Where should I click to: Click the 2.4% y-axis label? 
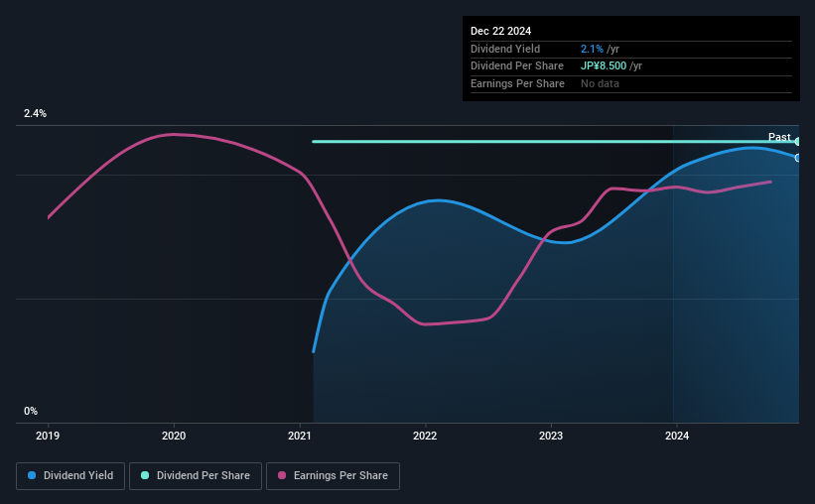coord(35,113)
